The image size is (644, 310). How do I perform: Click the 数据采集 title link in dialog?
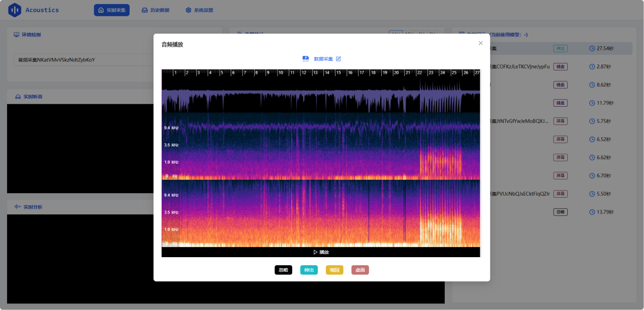323,59
